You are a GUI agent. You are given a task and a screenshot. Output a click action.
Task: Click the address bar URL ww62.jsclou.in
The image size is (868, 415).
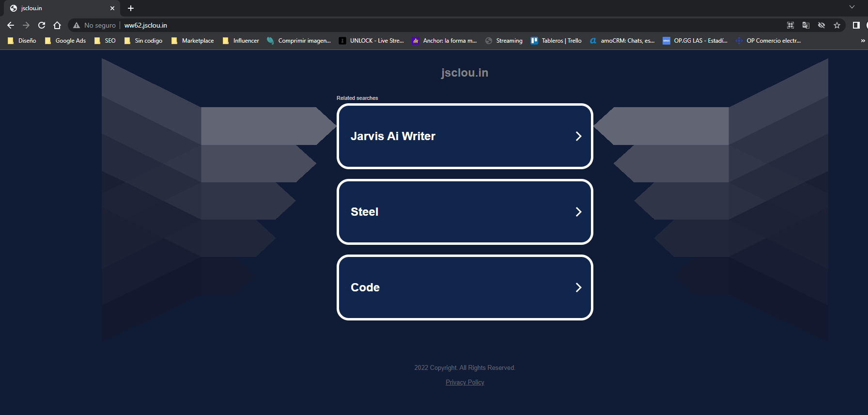146,25
